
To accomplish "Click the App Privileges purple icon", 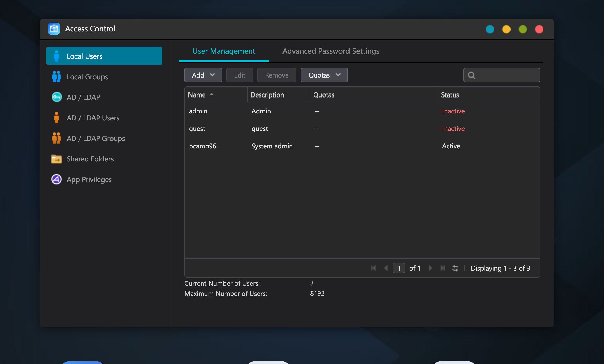I will point(56,179).
